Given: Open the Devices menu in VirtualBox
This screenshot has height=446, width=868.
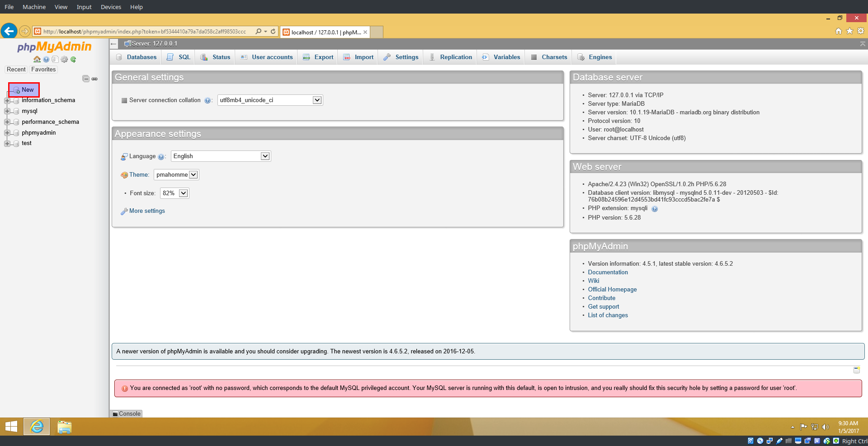Looking at the screenshot, I should coord(111,7).
